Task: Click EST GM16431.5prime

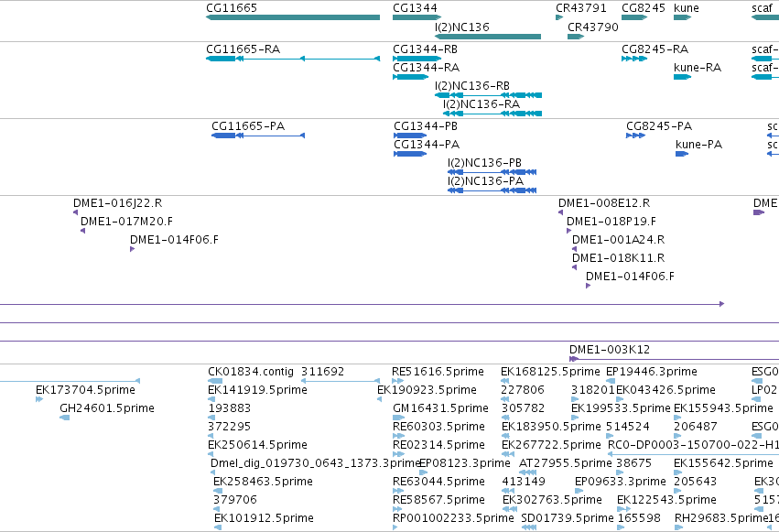Action: [398, 418]
